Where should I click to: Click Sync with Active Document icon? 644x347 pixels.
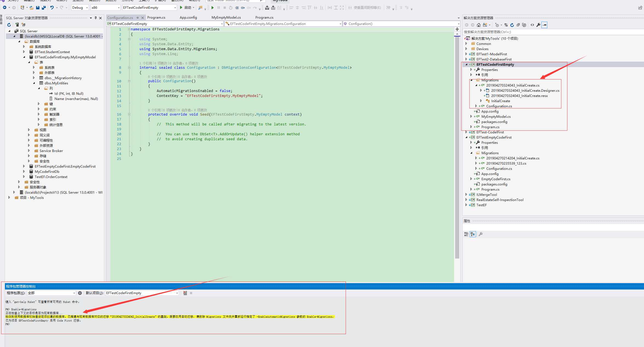point(506,25)
